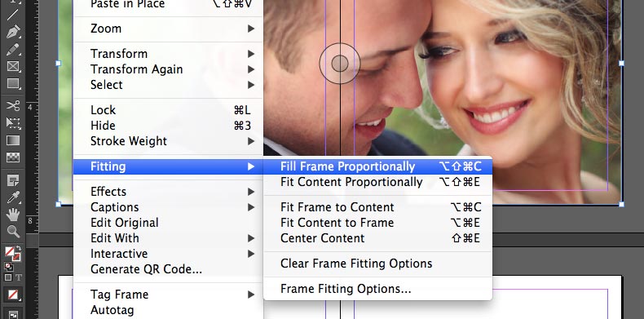This screenshot has width=644, height=319.
Task: Toggle Formatting Affects Container square
Action: coord(8,277)
